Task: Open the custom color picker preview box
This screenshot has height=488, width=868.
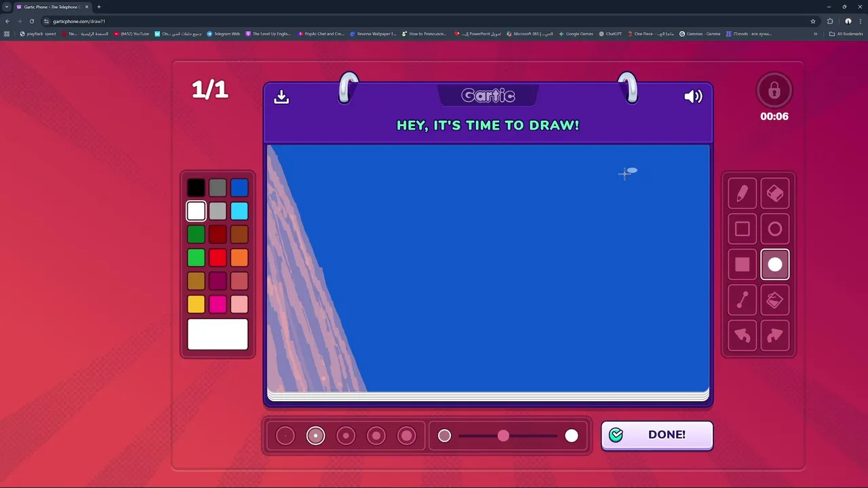Action: [218, 335]
